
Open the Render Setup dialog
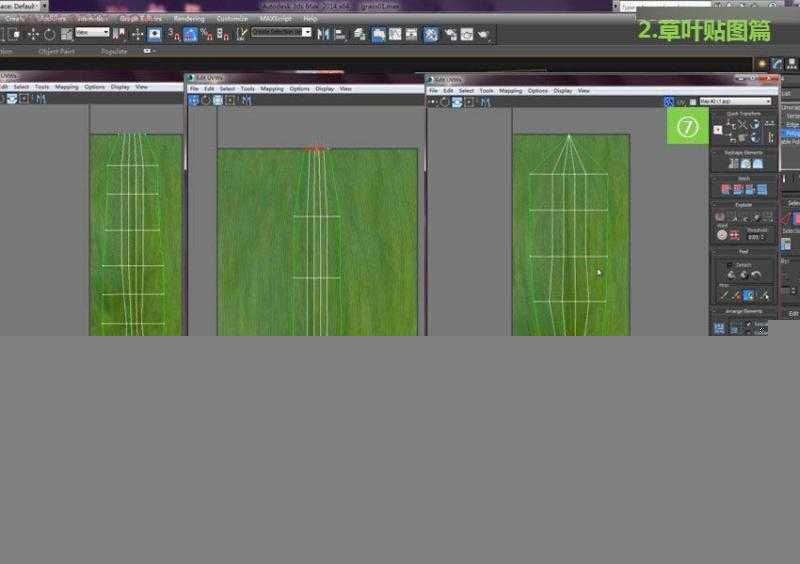point(451,34)
